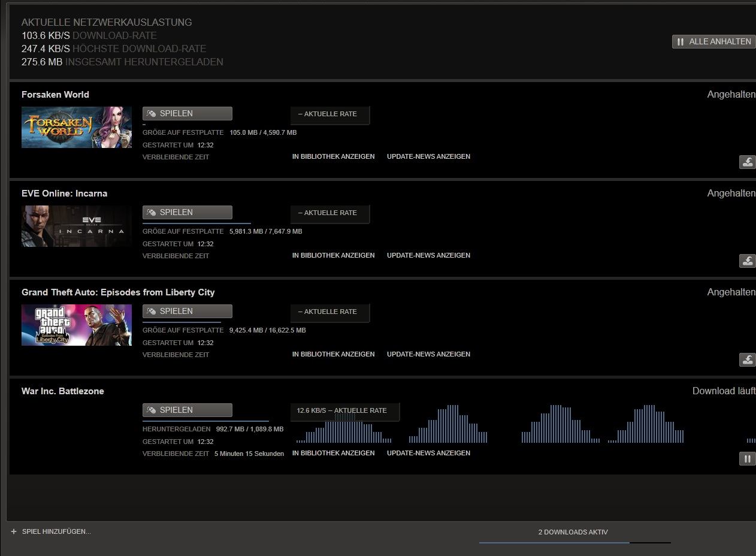Open Forsaken World In Bibliothek Anzeigen link

(333, 156)
